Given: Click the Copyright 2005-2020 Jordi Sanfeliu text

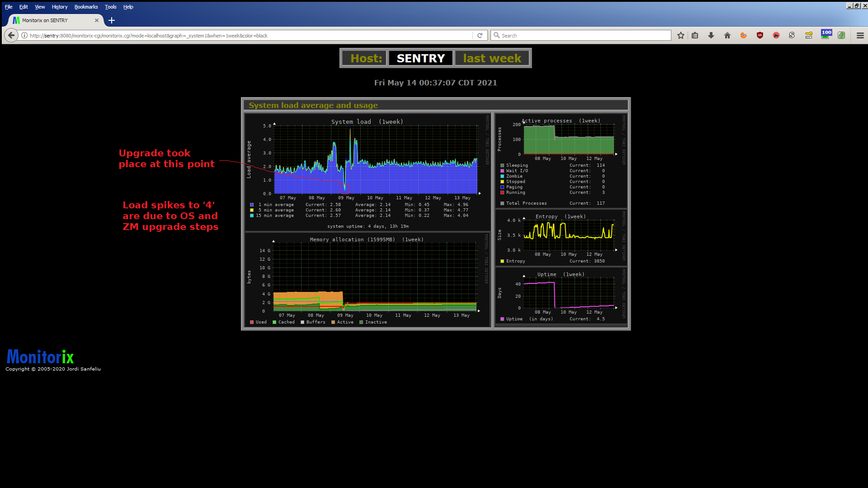Looking at the screenshot, I should click(53, 369).
